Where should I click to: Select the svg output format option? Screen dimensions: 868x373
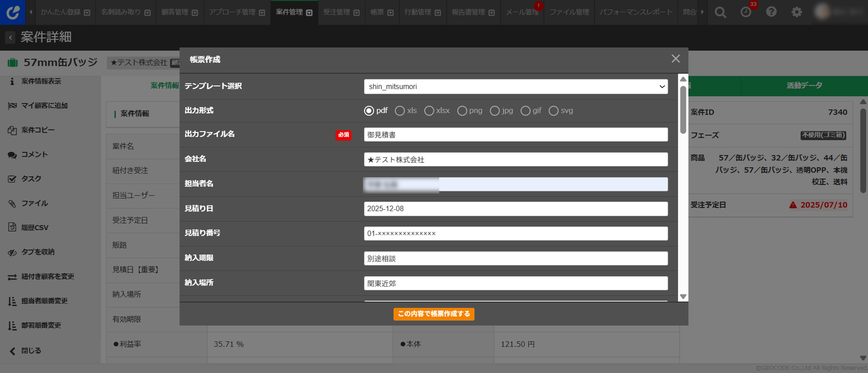(x=553, y=111)
